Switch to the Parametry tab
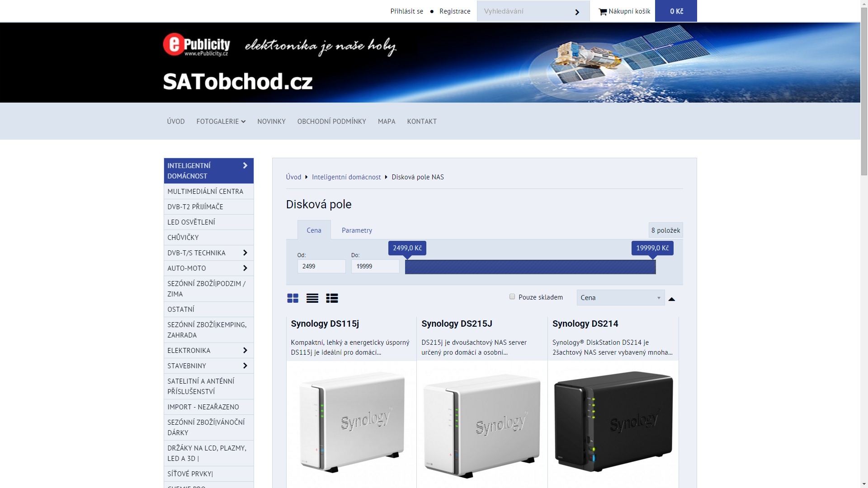Image resolution: width=868 pixels, height=488 pixels. point(357,230)
